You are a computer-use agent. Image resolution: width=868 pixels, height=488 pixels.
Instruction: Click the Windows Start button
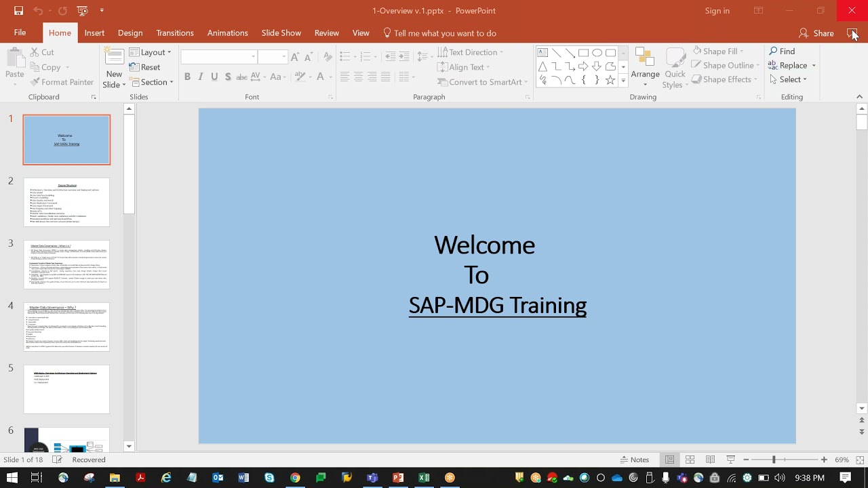pos(12,478)
